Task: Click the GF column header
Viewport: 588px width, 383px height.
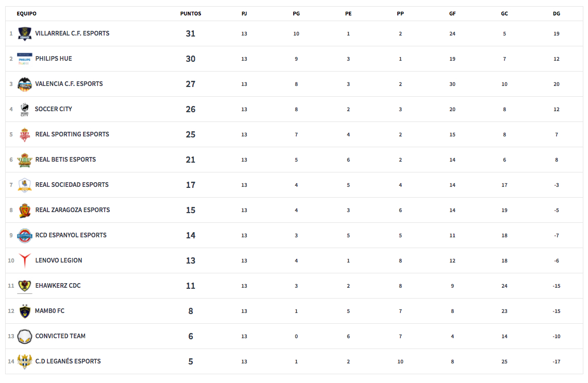Action: coord(452,14)
